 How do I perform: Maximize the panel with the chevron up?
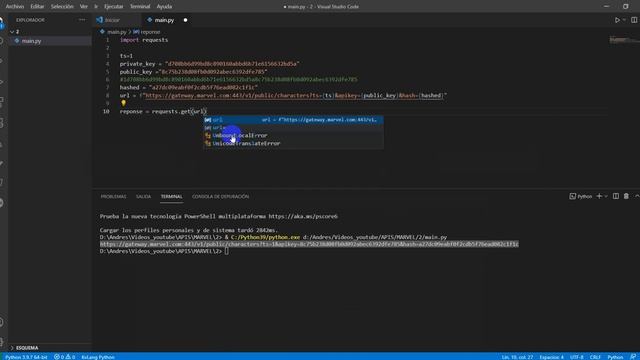click(x=636, y=196)
